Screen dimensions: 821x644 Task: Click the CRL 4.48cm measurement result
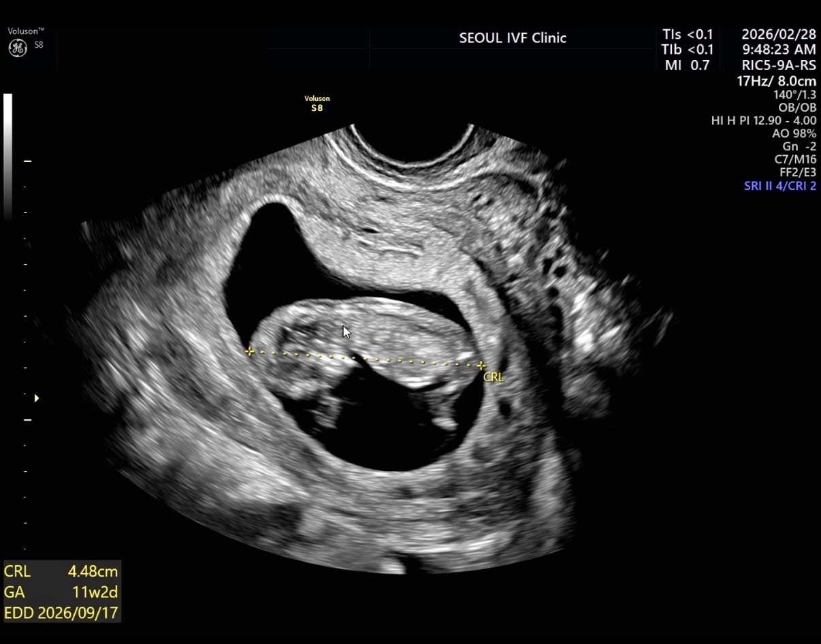click(61, 572)
